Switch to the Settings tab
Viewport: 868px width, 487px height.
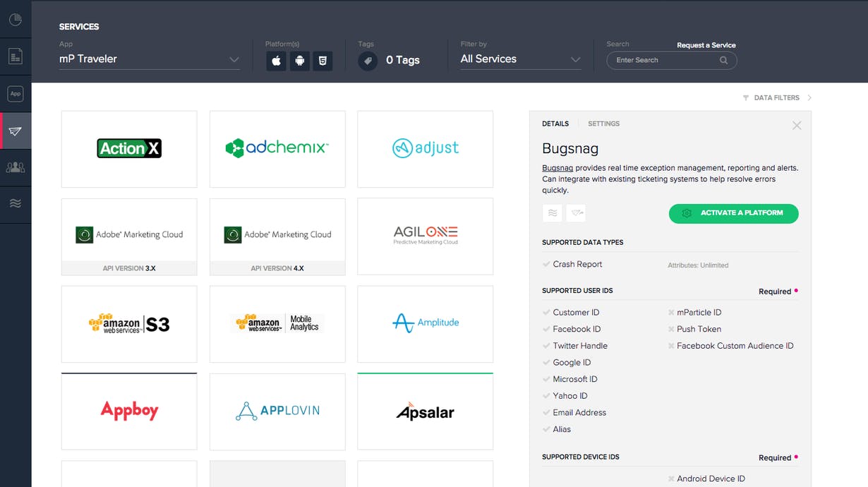pos(604,124)
